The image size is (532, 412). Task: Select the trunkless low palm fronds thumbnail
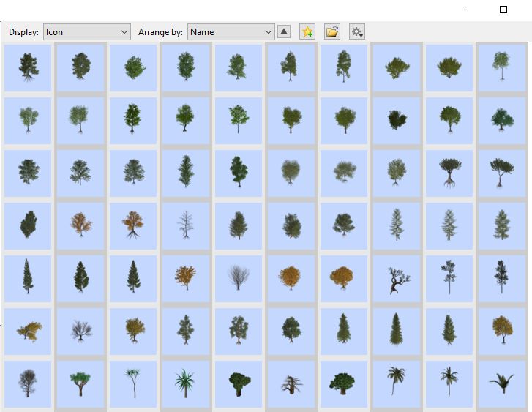(501, 384)
